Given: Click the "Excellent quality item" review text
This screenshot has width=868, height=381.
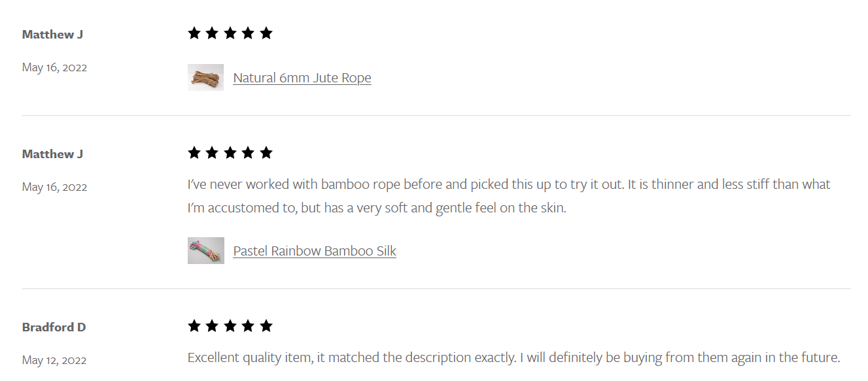Looking at the screenshot, I should 513,358.
